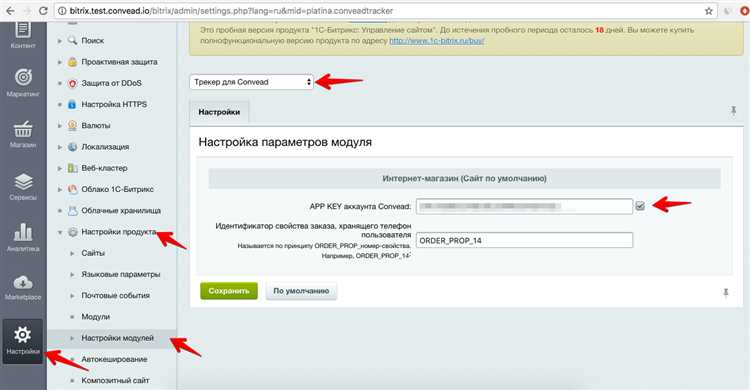Reload the page in the browser
Image resolution: width=750 pixels, height=390 pixels.
(x=43, y=11)
